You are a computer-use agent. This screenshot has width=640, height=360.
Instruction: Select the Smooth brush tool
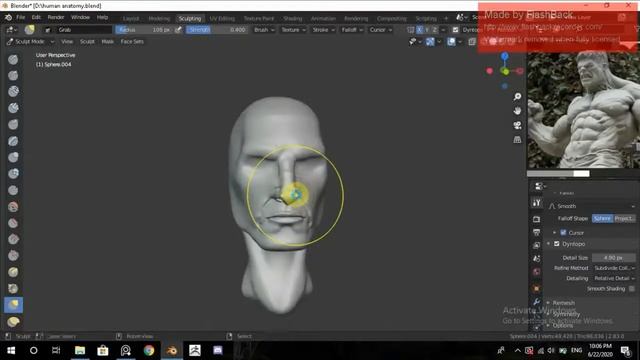click(x=13, y=207)
